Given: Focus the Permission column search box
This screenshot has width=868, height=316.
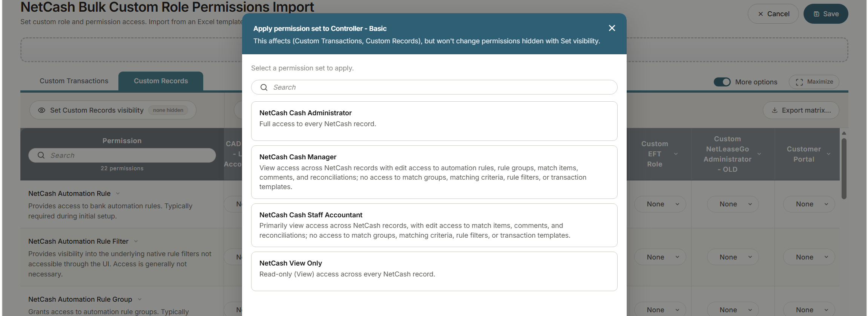Looking at the screenshot, I should tap(122, 155).
